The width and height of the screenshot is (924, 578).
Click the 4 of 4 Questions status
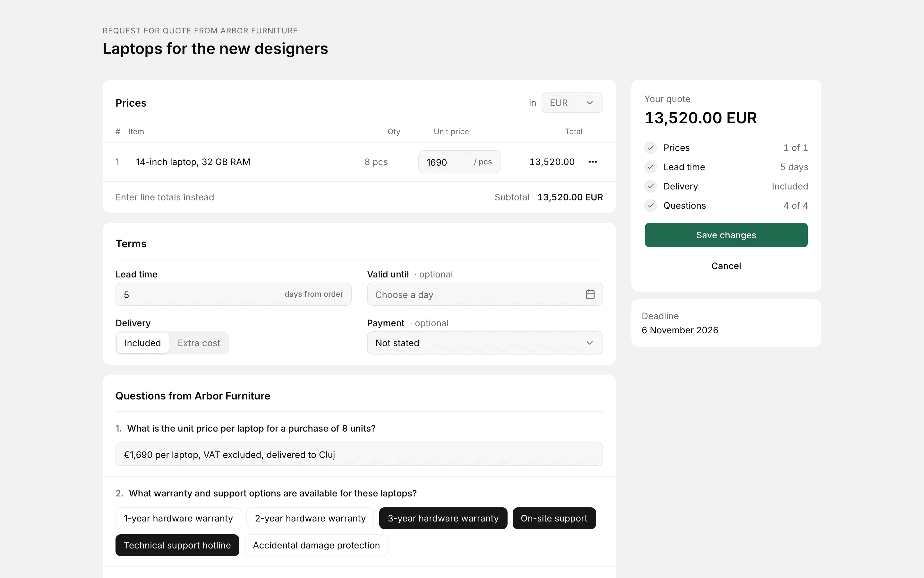click(796, 206)
